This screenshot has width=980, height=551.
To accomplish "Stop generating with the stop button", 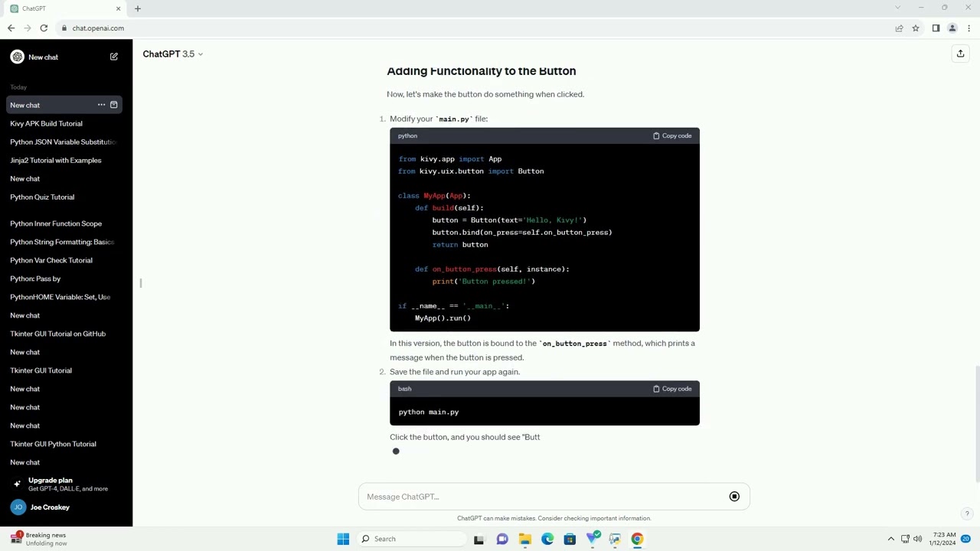I will tap(734, 497).
